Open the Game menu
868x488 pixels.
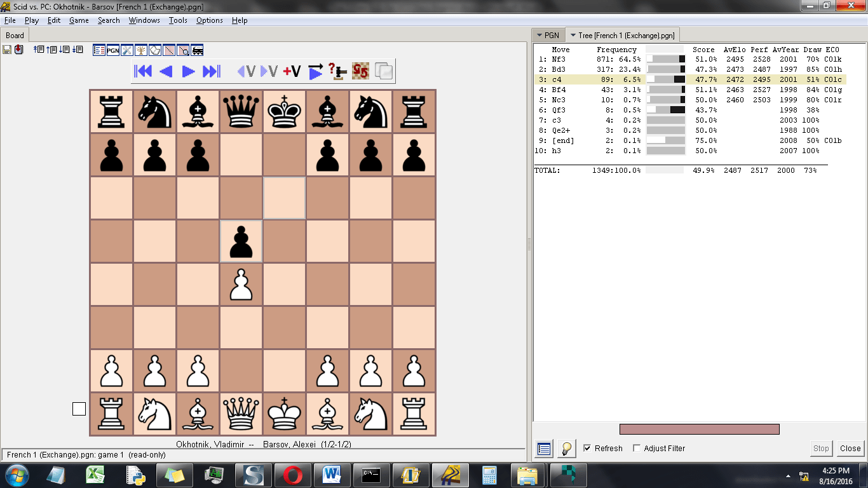click(x=78, y=20)
